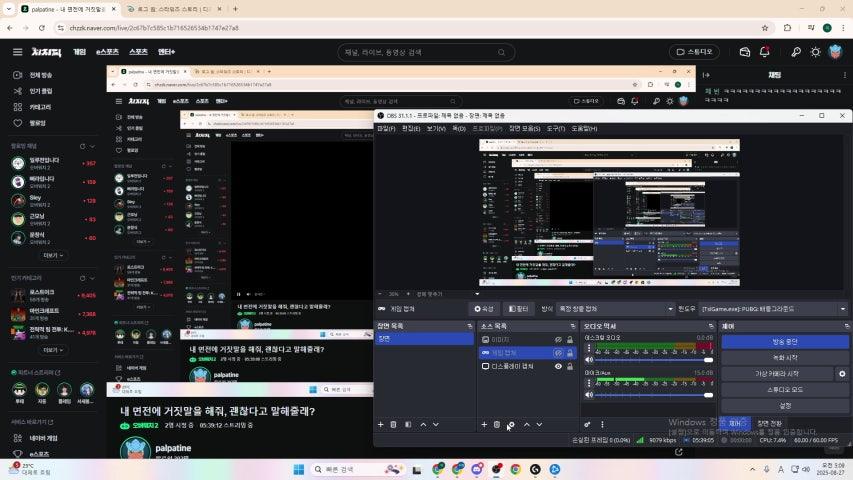Toggle the light/dark theme with the sun icon
853x480 pixels.
tap(815, 52)
